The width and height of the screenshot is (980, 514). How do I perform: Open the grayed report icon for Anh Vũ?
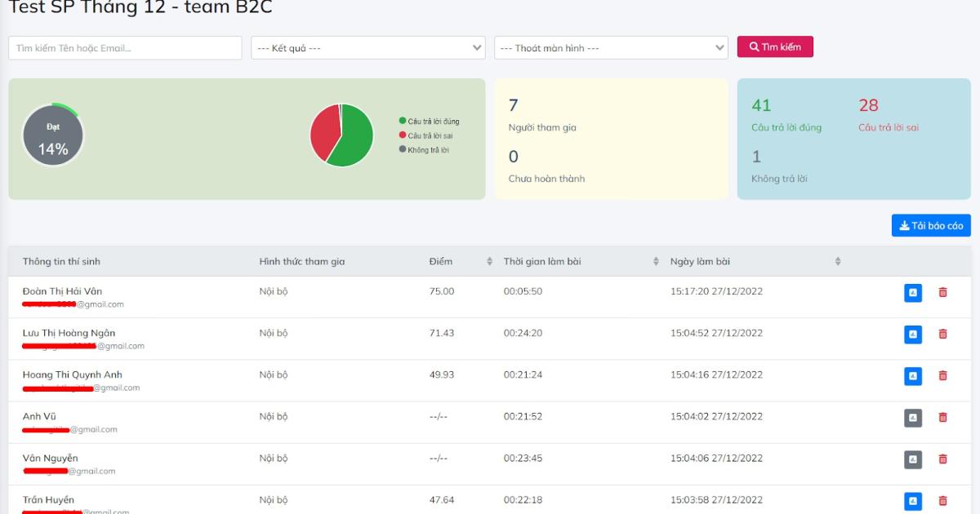coord(913,418)
